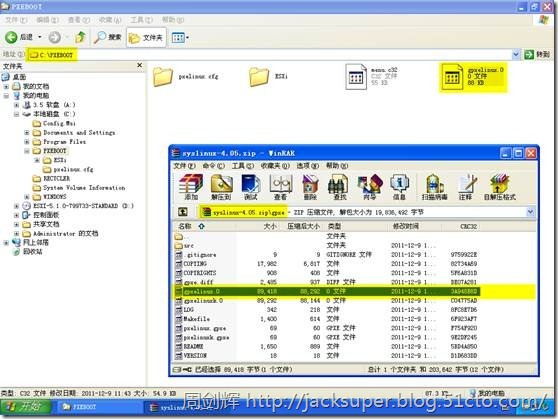Click the Explorer Forward arrow button
The image size is (558, 419).
[54, 37]
